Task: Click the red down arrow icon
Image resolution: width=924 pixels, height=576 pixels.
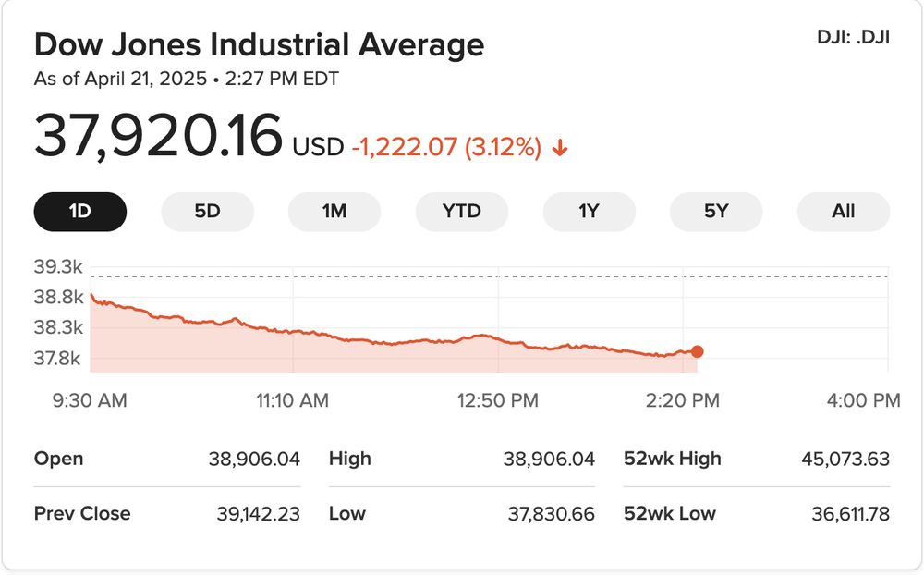Action: click(559, 148)
